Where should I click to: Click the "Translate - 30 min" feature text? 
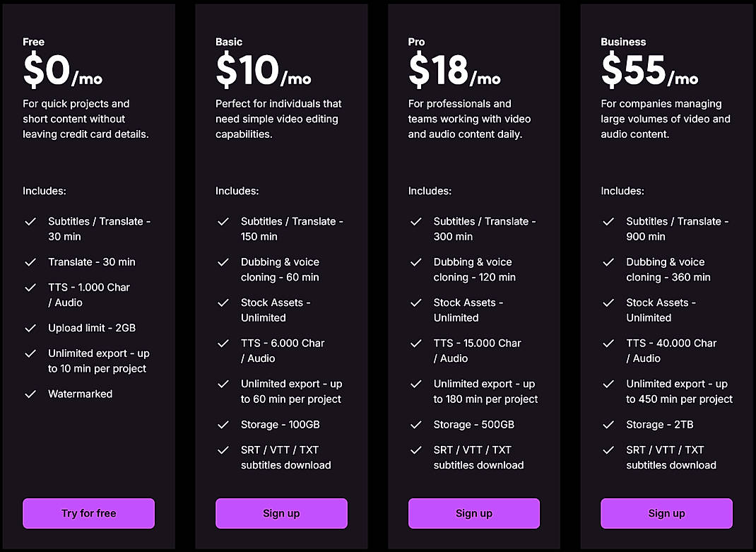[x=93, y=262]
